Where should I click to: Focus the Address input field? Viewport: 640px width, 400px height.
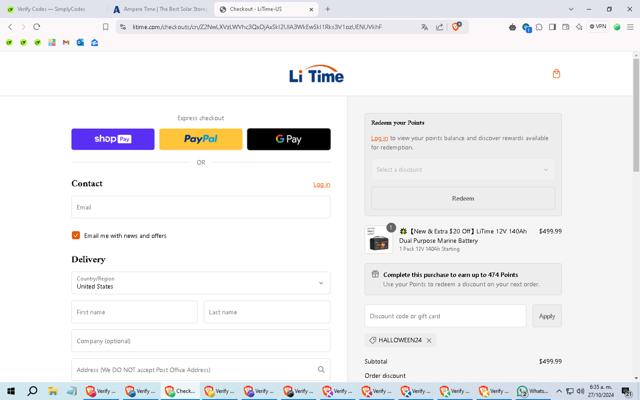coord(201,369)
